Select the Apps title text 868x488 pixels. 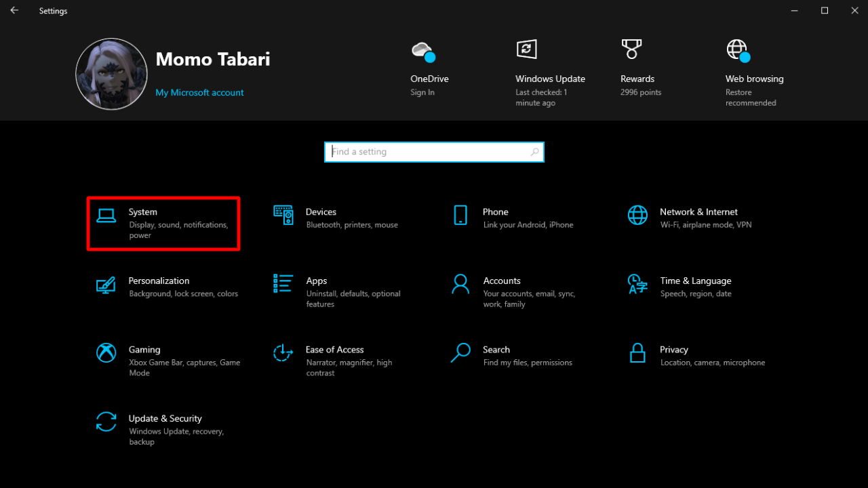click(317, 281)
